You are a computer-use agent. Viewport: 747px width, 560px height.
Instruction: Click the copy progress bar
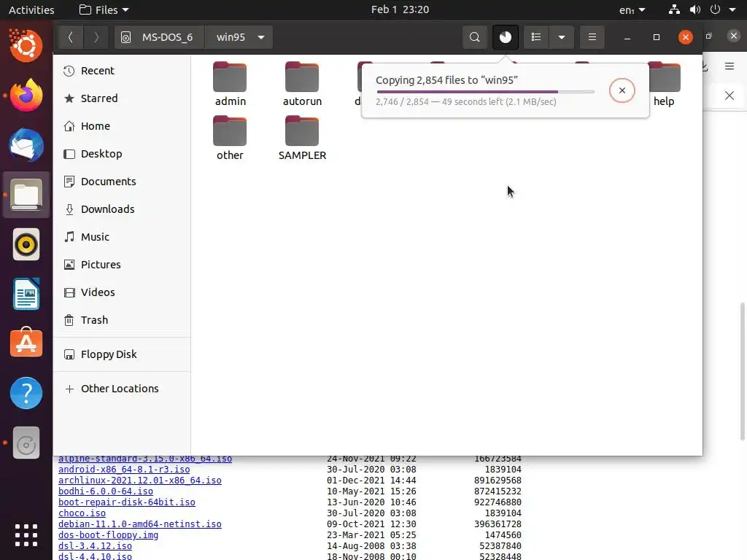tap(485, 91)
